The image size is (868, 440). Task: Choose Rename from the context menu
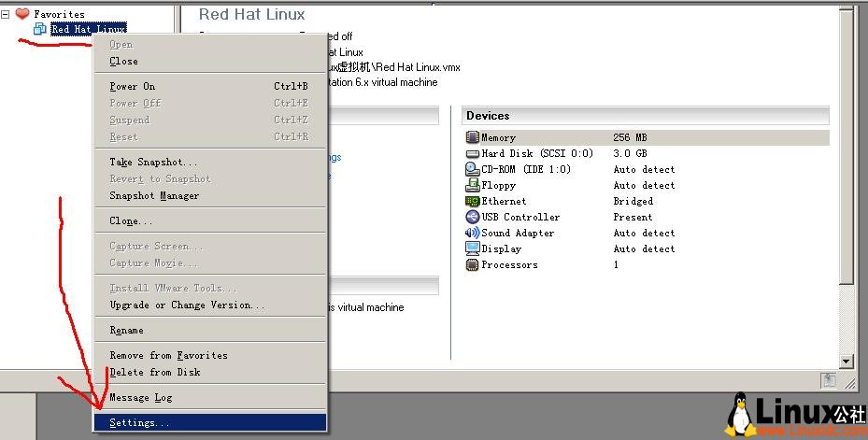210,331
